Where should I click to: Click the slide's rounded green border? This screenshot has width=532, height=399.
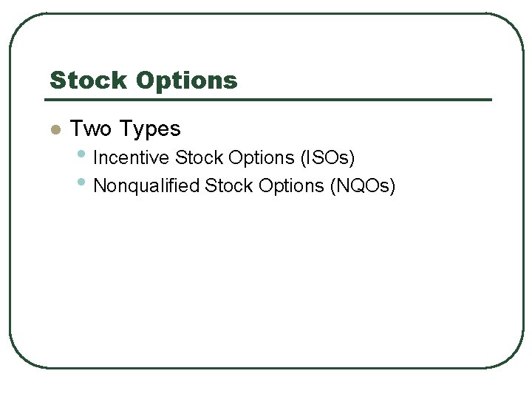point(10,222)
